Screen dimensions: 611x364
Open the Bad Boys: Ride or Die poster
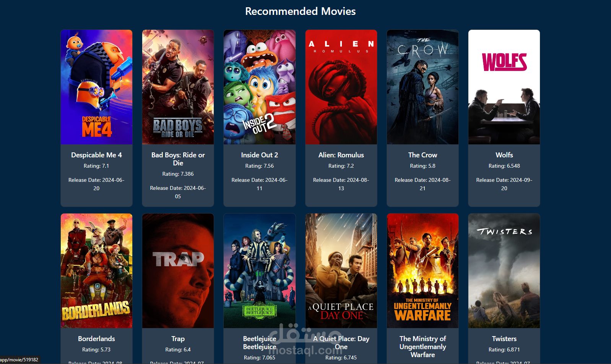pos(178,87)
